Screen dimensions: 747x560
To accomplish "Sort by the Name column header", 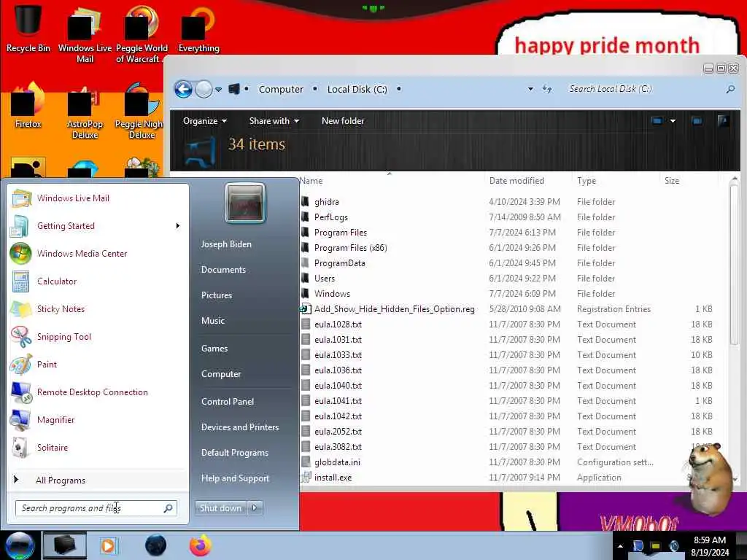I will [391, 181].
